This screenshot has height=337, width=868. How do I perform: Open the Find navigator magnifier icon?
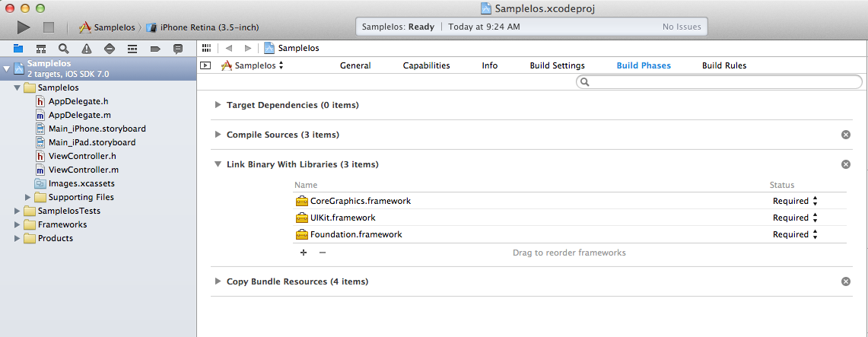tap(64, 49)
